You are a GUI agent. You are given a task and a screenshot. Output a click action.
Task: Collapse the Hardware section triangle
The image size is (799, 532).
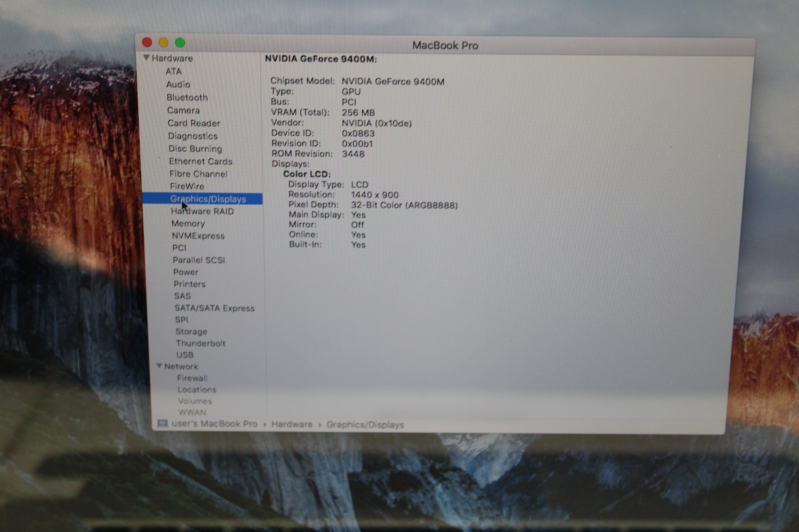pos(146,58)
